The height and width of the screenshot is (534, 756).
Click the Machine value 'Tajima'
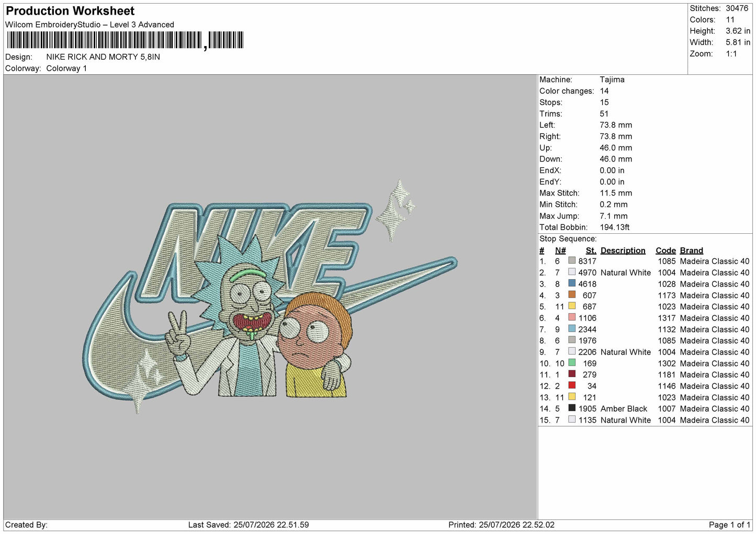pos(612,80)
